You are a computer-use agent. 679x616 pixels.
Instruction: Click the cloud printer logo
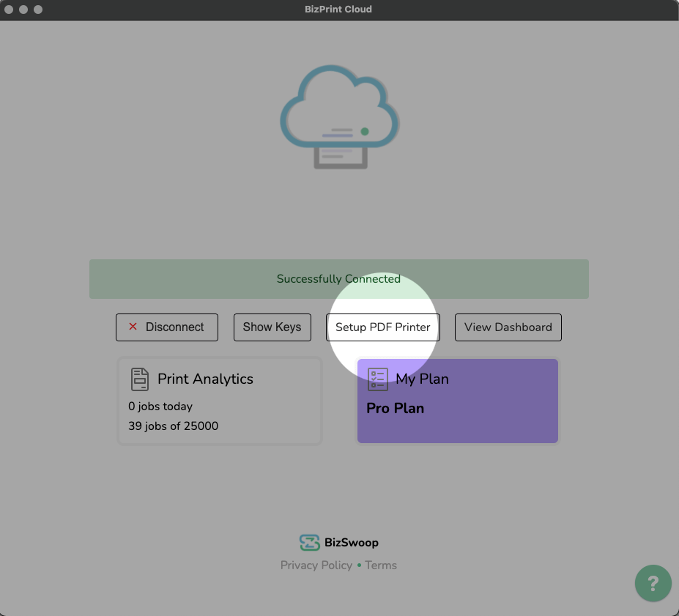(340, 116)
